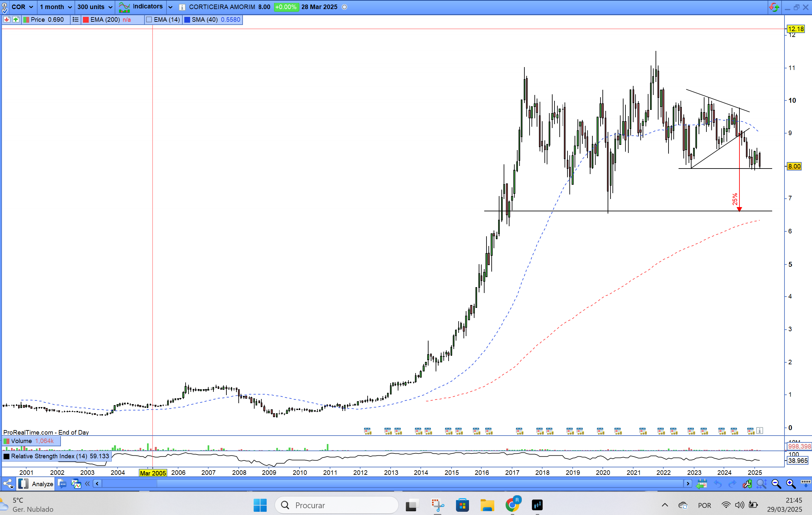The image size is (812, 515).
Task: Click the chat comment bubble icon
Action: point(62,484)
